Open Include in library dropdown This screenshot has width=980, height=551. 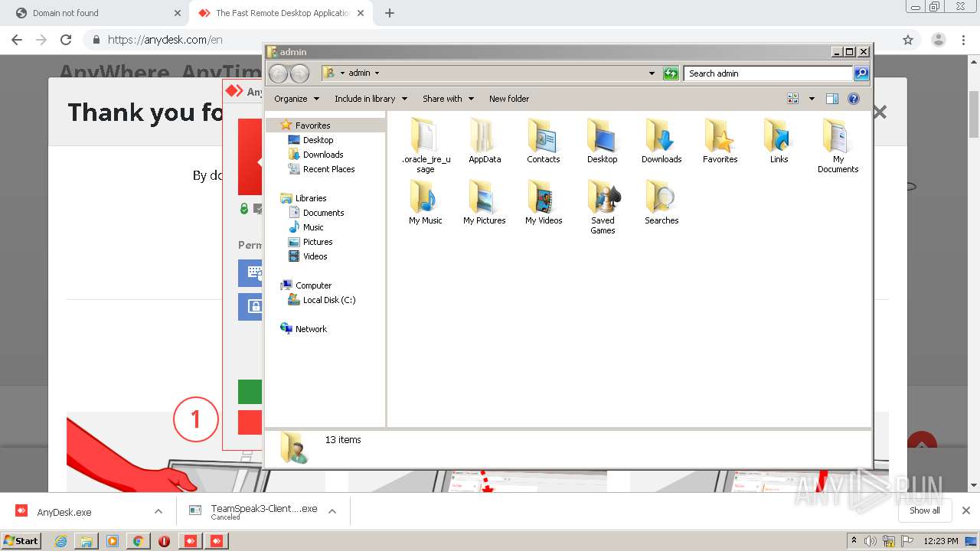pyautogui.click(x=371, y=99)
